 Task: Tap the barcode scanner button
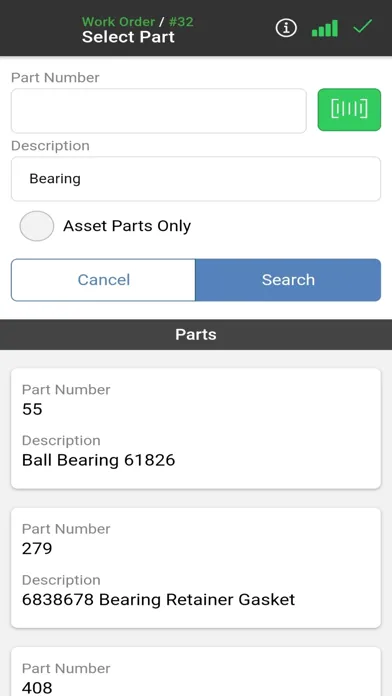(x=349, y=110)
